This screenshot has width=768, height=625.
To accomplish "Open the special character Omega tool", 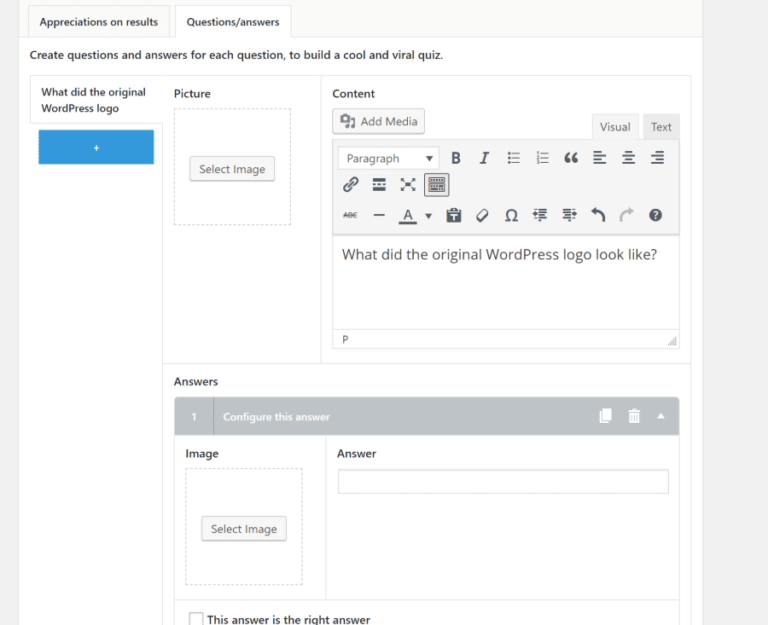I will tap(511, 216).
